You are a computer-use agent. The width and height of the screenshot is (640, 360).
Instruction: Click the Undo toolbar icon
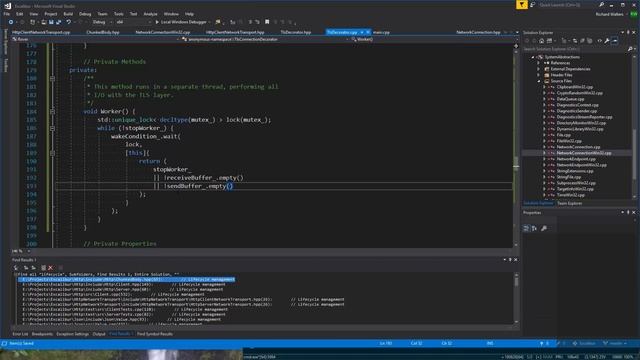coord(69,22)
